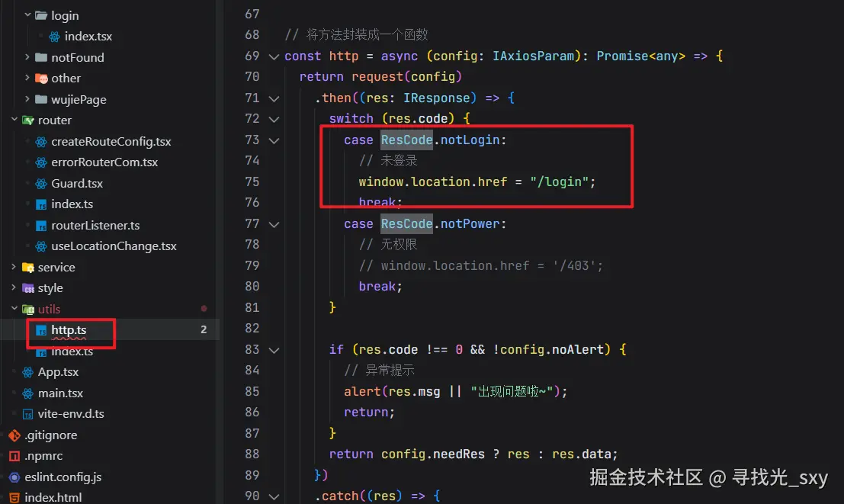Image resolution: width=844 pixels, height=504 pixels.
Task: Click the createRouteConfig.tsx React icon
Action: coord(41,142)
